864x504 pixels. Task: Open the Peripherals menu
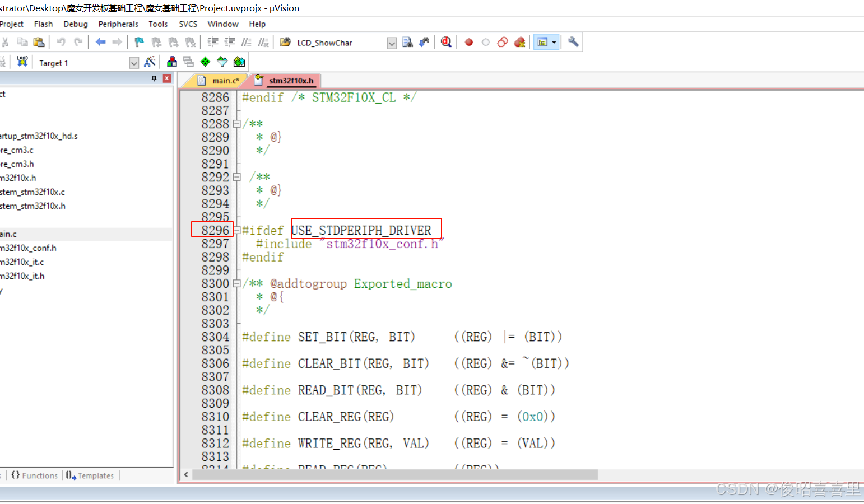(118, 24)
